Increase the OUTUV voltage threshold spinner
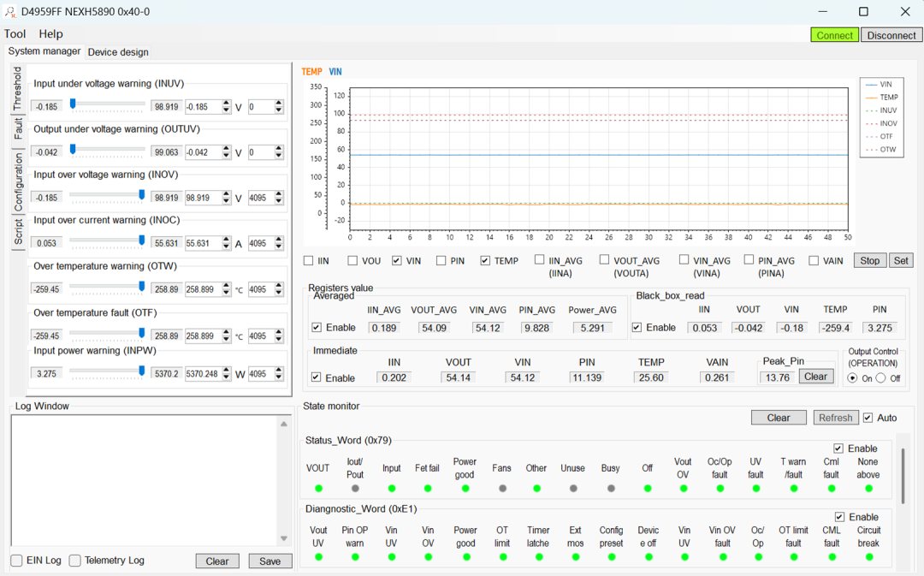Screen dimensions: 924x576 (x=226, y=149)
